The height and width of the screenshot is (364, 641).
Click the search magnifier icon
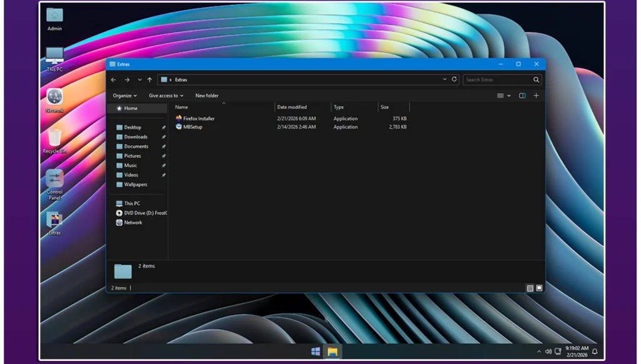coord(536,80)
